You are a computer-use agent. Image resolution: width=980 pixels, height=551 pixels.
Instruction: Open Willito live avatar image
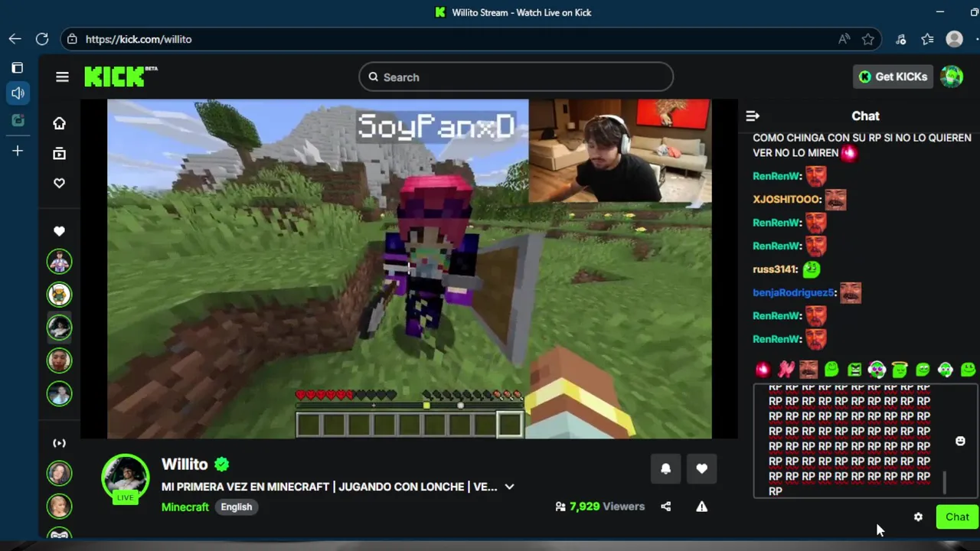point(126,478)
